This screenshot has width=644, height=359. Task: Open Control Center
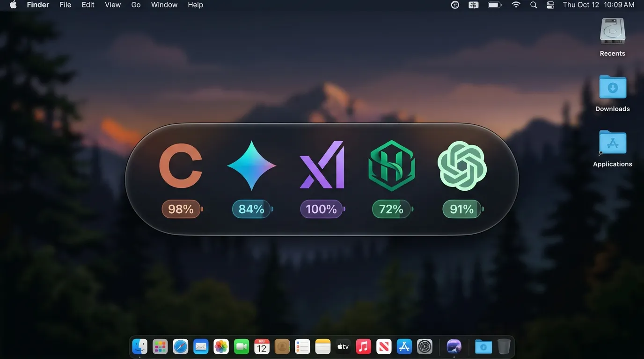pyautogui.click(x=550, y=5)
